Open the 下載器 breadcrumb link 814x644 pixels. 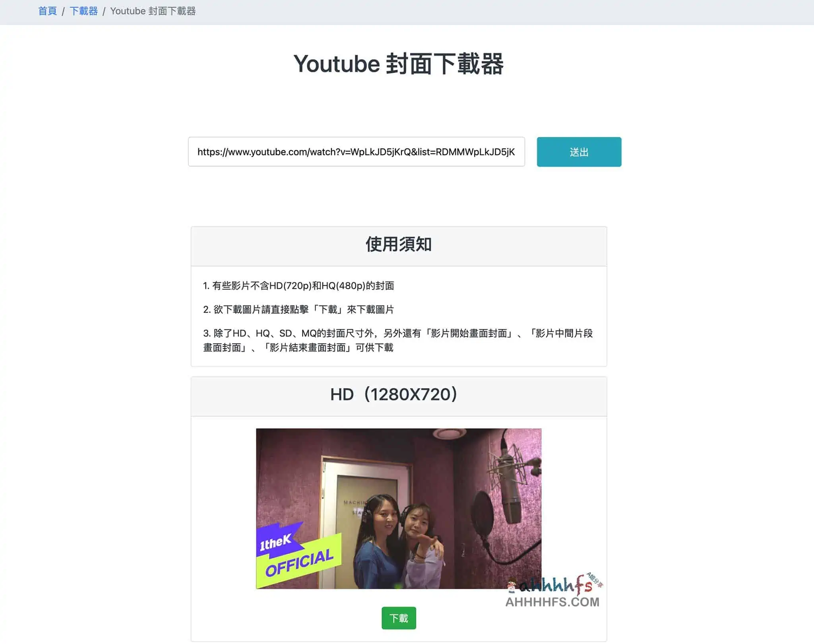coord(84,11)
